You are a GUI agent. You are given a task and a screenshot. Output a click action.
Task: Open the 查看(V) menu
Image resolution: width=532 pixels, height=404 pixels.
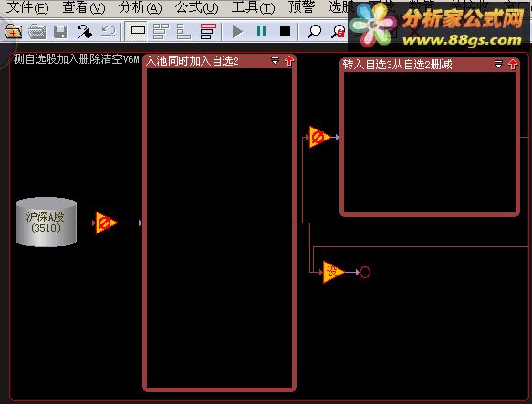(84, 7)
